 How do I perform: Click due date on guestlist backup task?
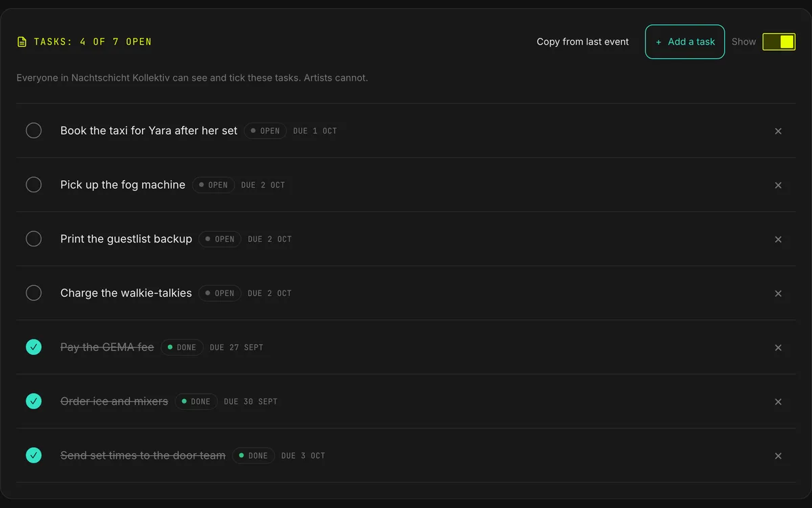click(x=270, y=239)
